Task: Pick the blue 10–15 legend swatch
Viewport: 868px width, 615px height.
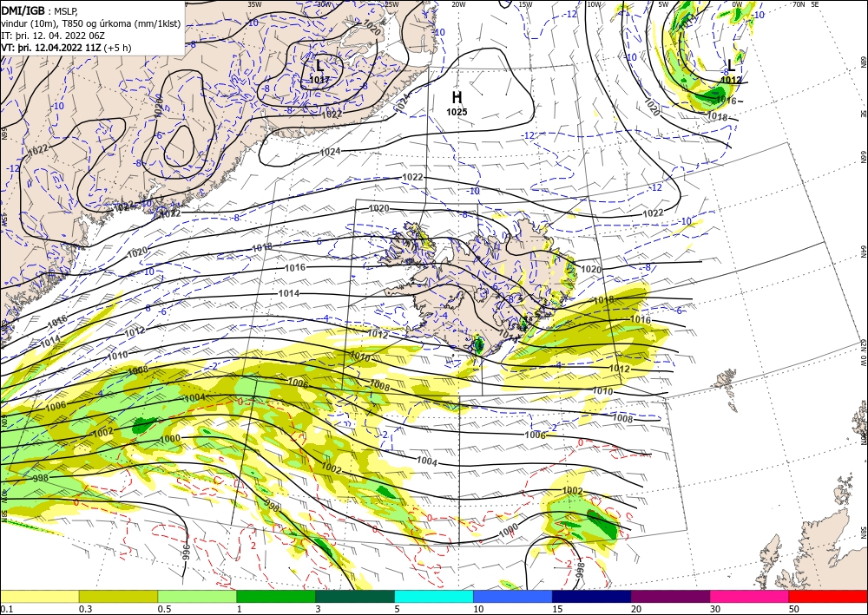Action: click(x=513, y=596)
